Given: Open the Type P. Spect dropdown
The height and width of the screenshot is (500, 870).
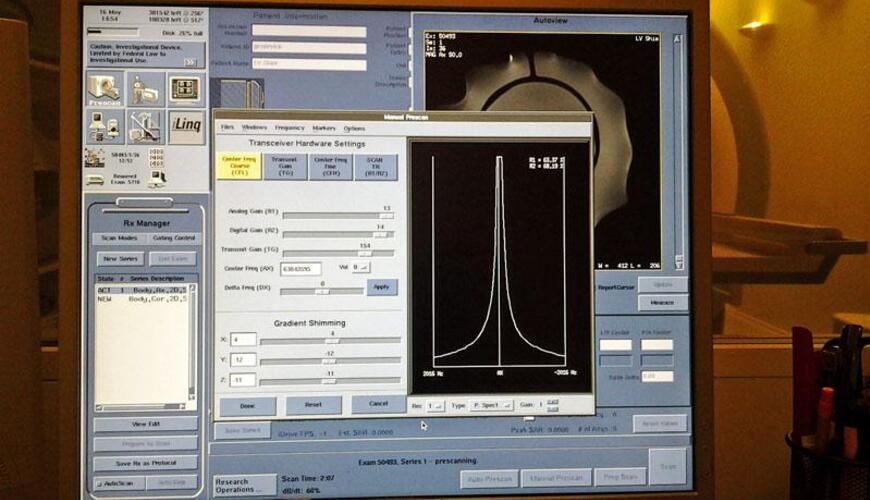Looking at the screenshot, I should pyautogui.click(x=490, y=406).
